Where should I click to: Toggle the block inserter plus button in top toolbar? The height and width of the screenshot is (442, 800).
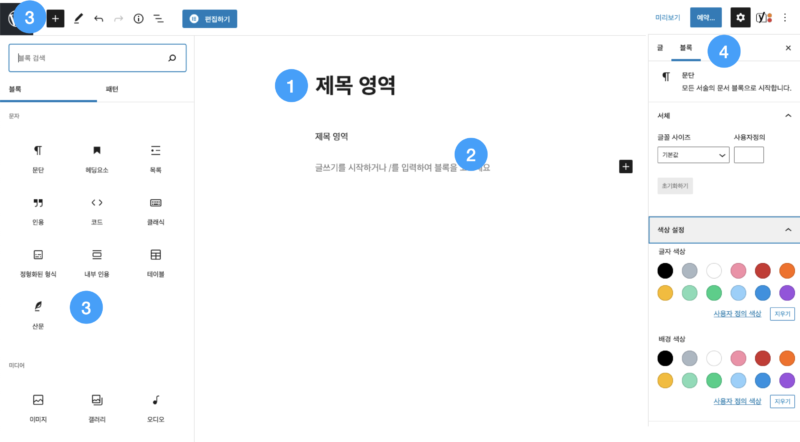[56, 19]
